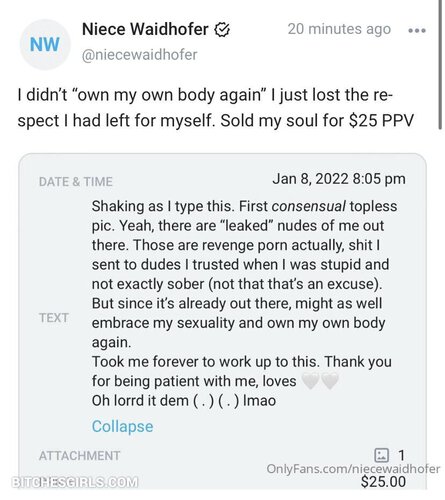This screenshot has height=500, width=445.
Task: Click the image attachment icon
Action: (x=382, y=455)
